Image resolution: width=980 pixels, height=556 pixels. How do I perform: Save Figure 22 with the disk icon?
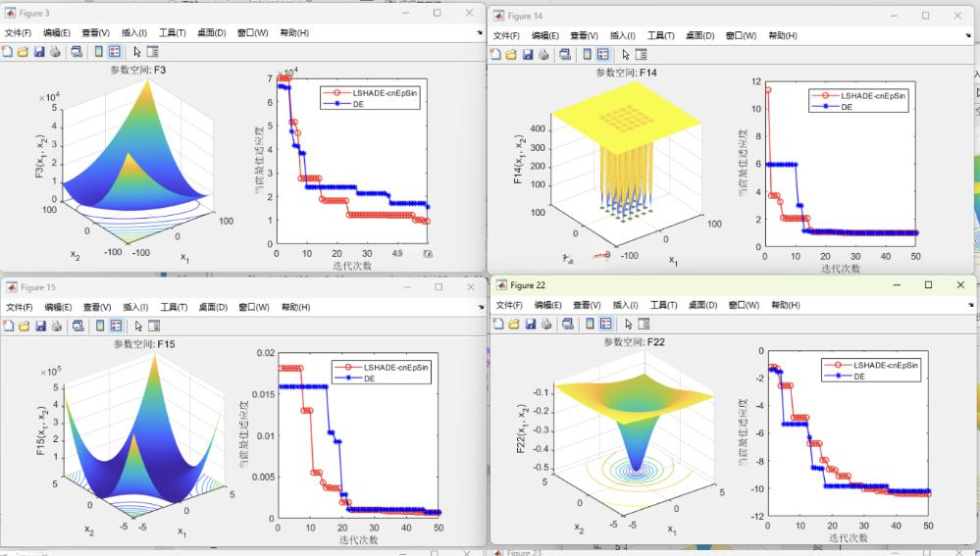[531, 324]
